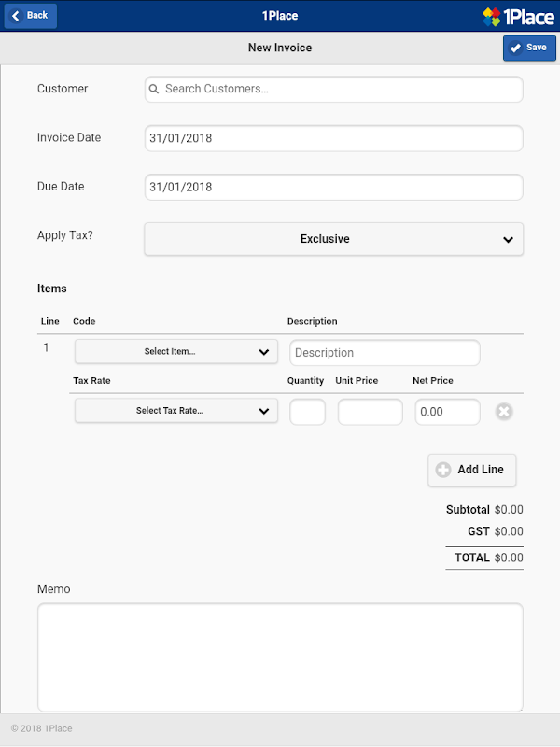Open the Apply Tax Exclusive dropdown

333,239
